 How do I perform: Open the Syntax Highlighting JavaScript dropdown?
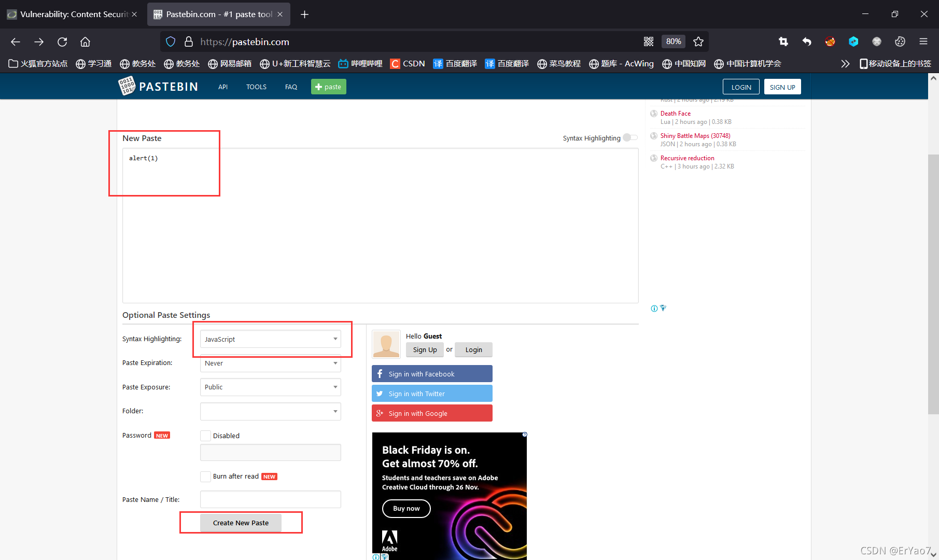coord(271,339)
